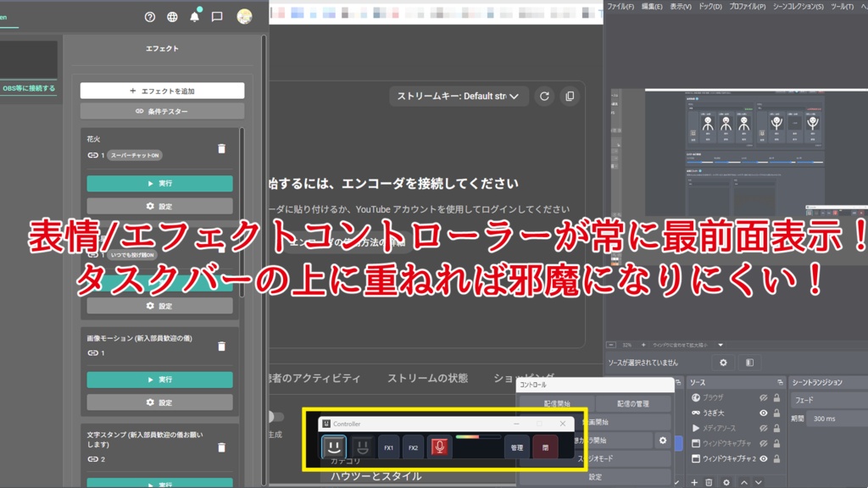Click the link icon under 花火

pos(93,156)
